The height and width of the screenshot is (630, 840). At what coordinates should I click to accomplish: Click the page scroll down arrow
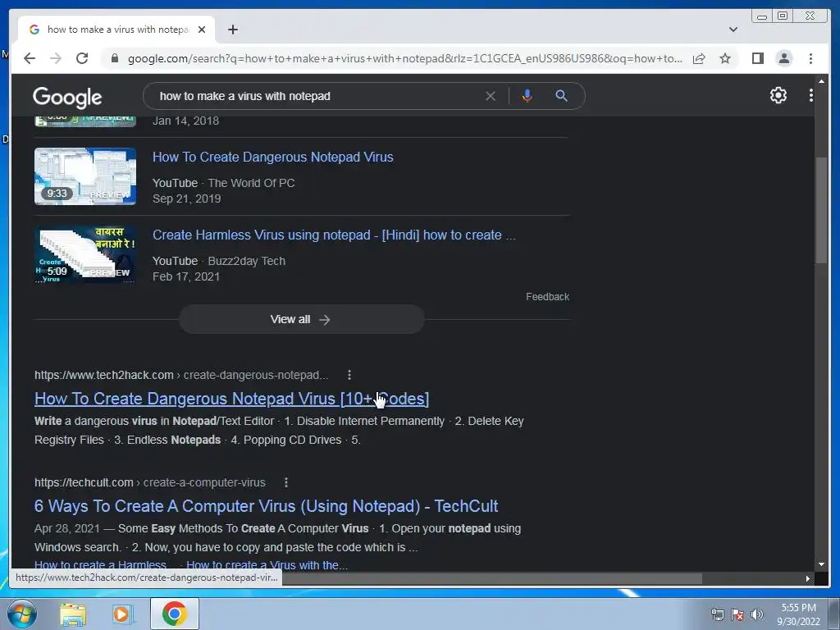821,564
